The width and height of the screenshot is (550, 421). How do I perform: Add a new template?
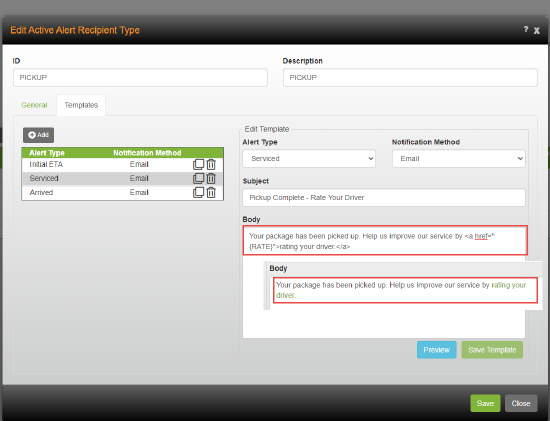(x=39, y=135)
